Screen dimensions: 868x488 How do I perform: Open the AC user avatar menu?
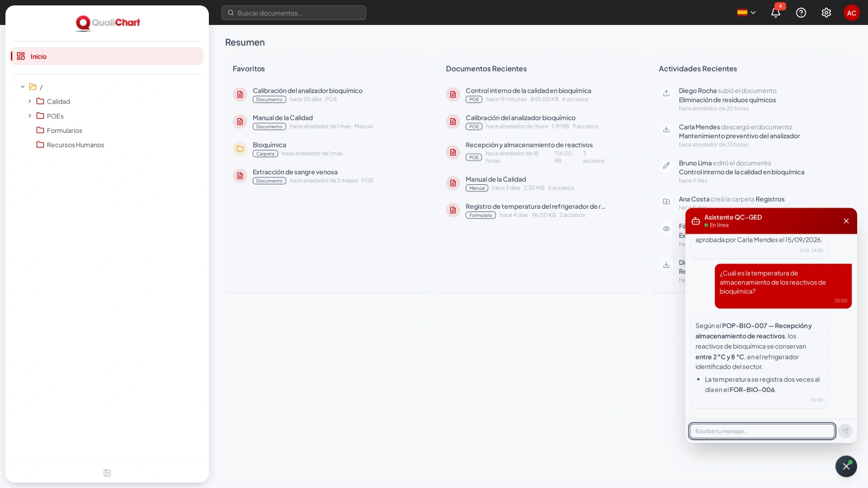point(852,12)
